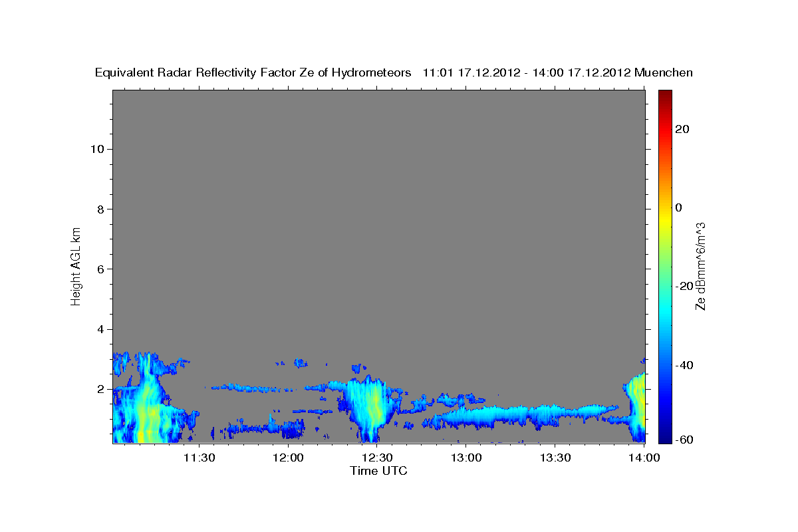Click the 13:30 time tick label

pos(555,458)
